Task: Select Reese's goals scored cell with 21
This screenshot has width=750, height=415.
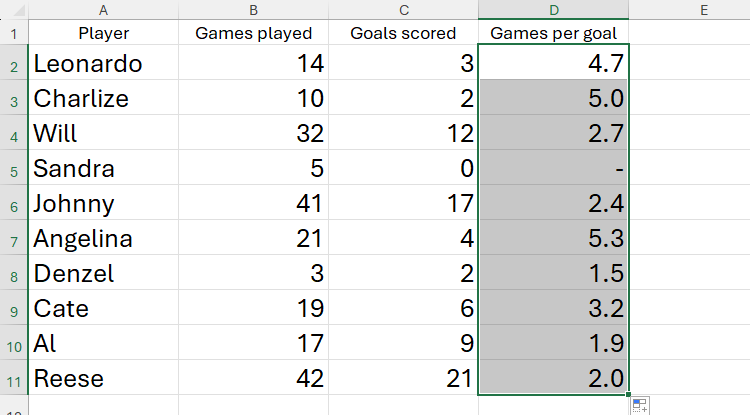Action: pos(403,379)
